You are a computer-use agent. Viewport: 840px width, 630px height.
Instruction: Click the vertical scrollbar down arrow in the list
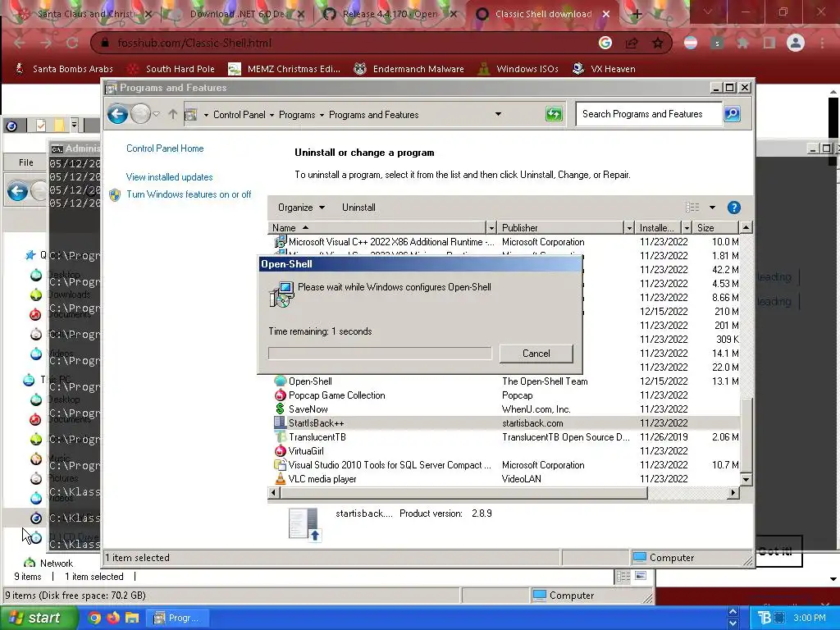click(x=746, y=479)
